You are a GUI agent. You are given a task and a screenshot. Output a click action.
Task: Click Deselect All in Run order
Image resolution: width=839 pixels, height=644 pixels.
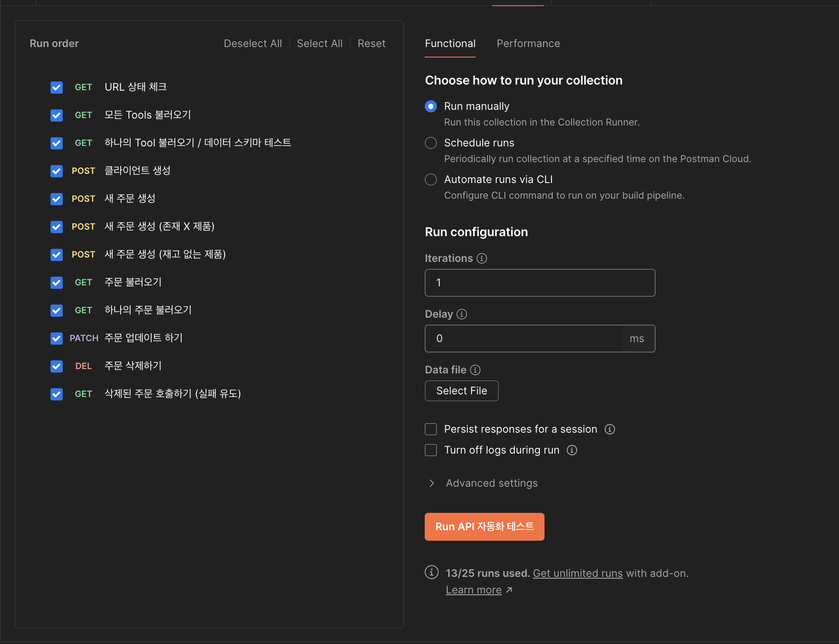coord(253,44)
